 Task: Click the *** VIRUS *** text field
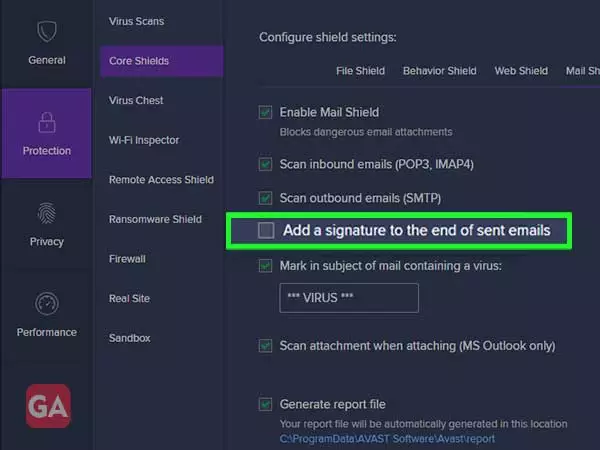(x=349, y=298)
